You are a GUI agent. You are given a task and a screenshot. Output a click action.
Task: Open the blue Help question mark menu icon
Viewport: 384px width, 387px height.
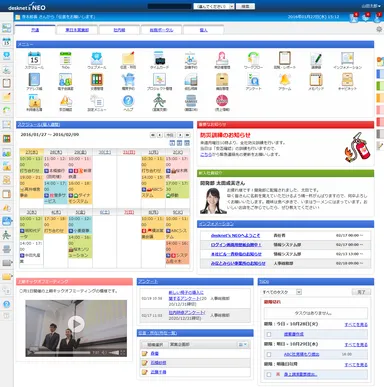tap(128, 100)
